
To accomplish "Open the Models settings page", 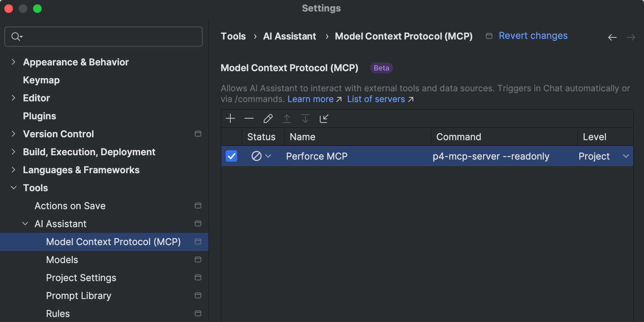I will [62, 259].
